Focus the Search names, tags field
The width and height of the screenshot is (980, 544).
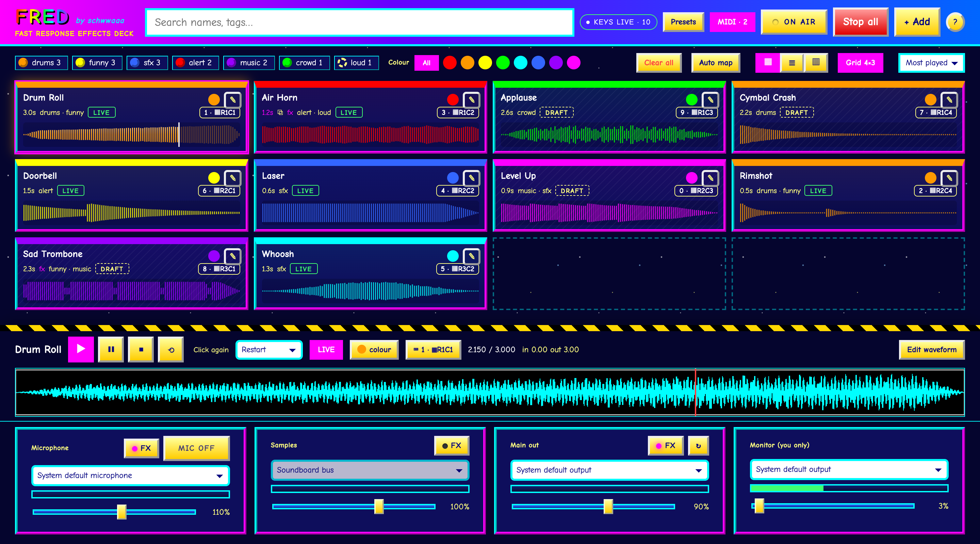click(x=359, y=22)
